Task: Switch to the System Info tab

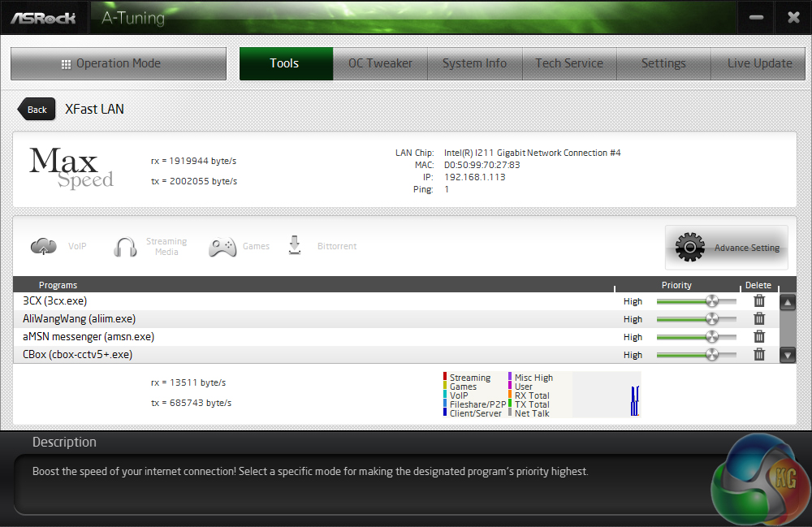Action: 474,63
